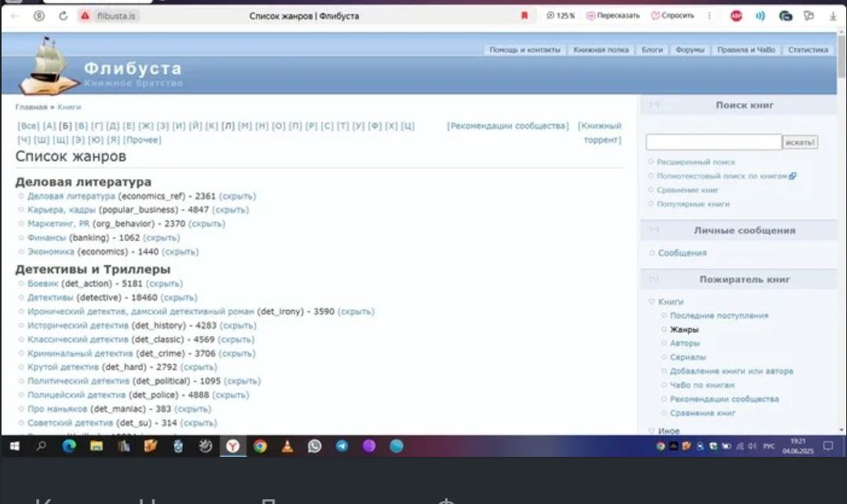Launch Microsoft Edge from the taskbar
This screenshot has width=847, height=504.
click(68, 446)
